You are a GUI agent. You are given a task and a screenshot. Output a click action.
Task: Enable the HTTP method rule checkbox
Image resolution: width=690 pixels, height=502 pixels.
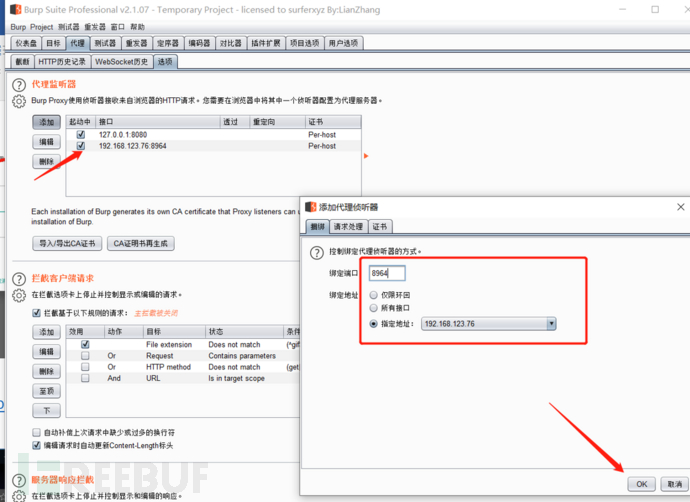(x=85, y=367)
